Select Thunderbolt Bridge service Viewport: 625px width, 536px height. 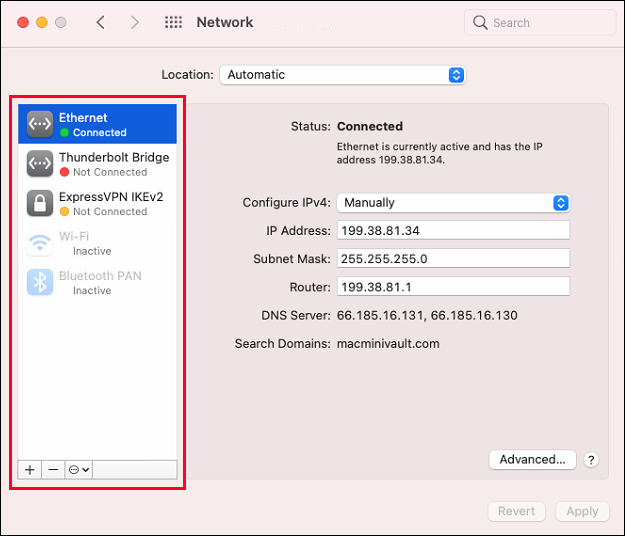(x=97, y=163)
